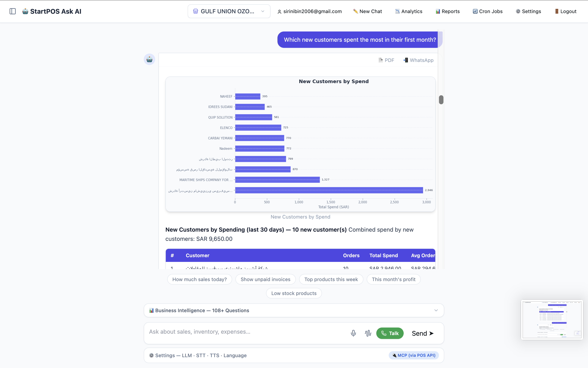Open the screenshot preview thumbnail
This screenshot has height=368, width=588.
pos(552,320)
